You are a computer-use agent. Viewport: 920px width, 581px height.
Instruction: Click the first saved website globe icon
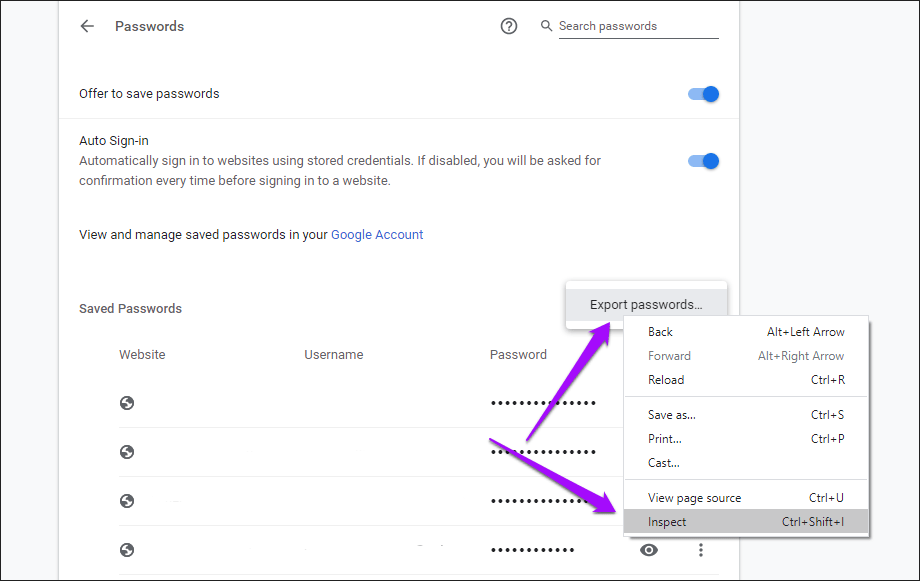click(x=127, y=403)
